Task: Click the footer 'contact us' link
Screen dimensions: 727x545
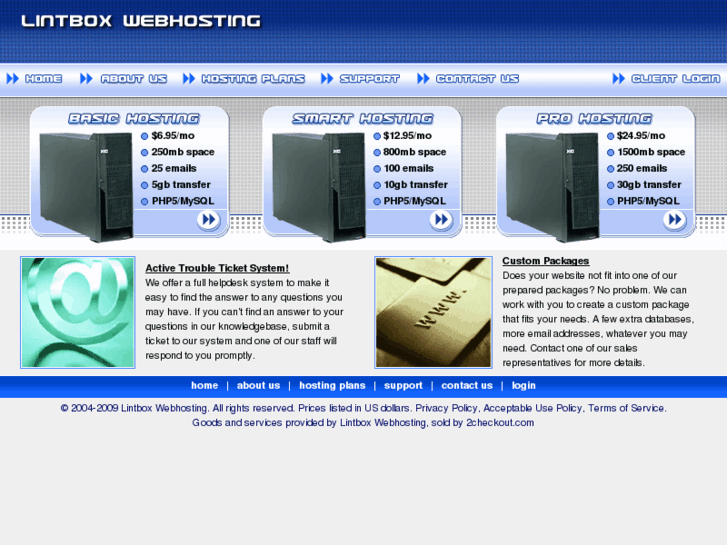Action: (x=467, y=385)
